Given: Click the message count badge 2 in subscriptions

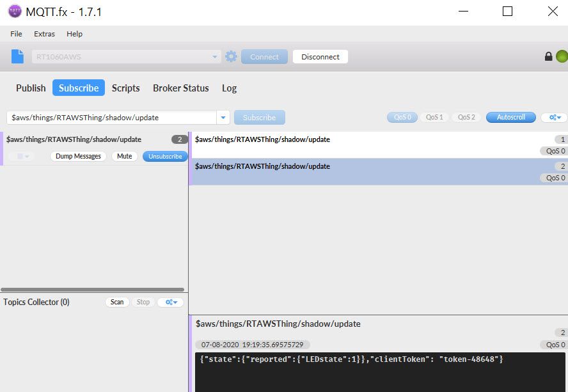Looking at the screenshot, I should pyautogui.click(x=179, y=139).
